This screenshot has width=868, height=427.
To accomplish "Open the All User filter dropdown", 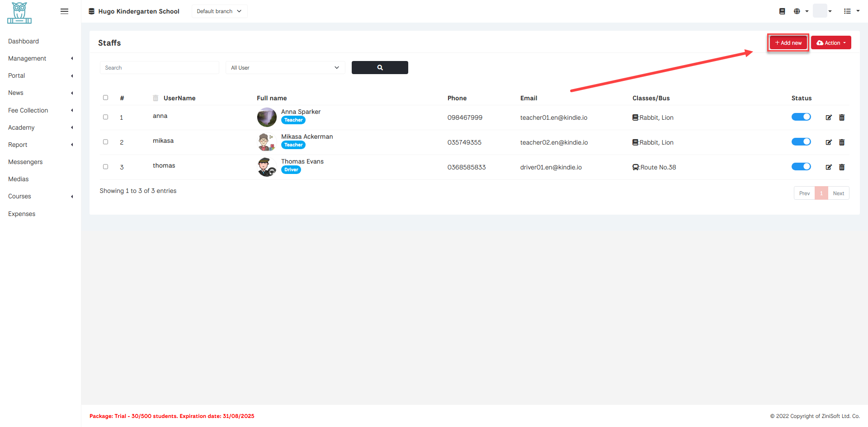I will pos(285,68).
